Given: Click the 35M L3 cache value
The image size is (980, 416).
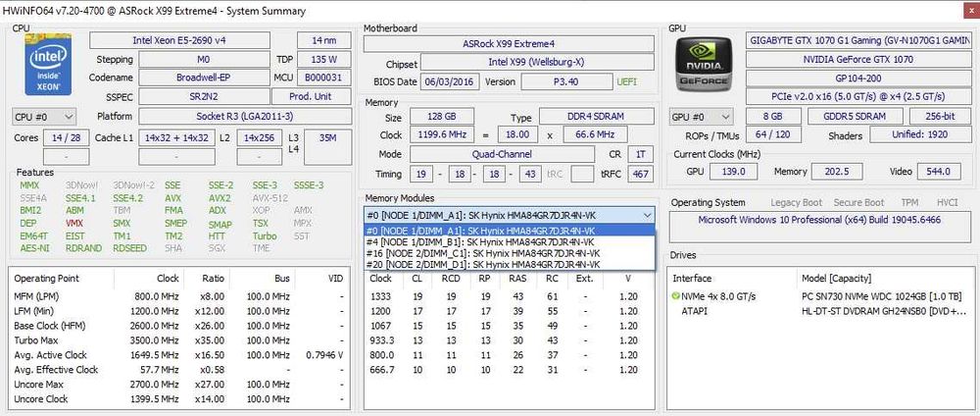Looking at the screenshot, I should (327, 147).
